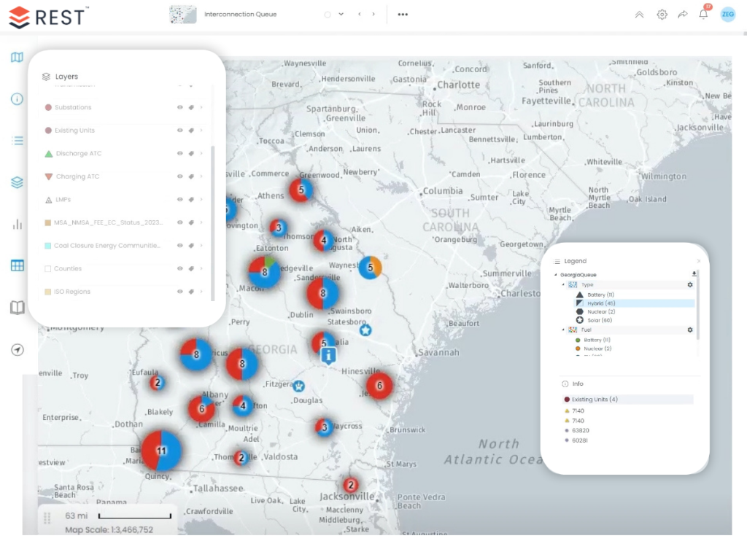Click the MSA_NMSA_FEE_EC_Status orange swatch
The image size is (747, 560).
point(48,222)
